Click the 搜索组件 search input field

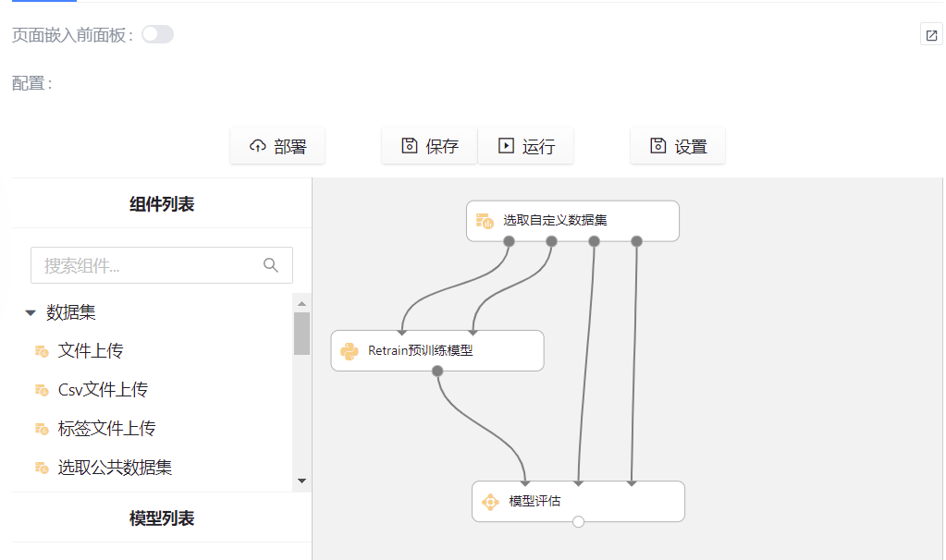pos(148,265)
